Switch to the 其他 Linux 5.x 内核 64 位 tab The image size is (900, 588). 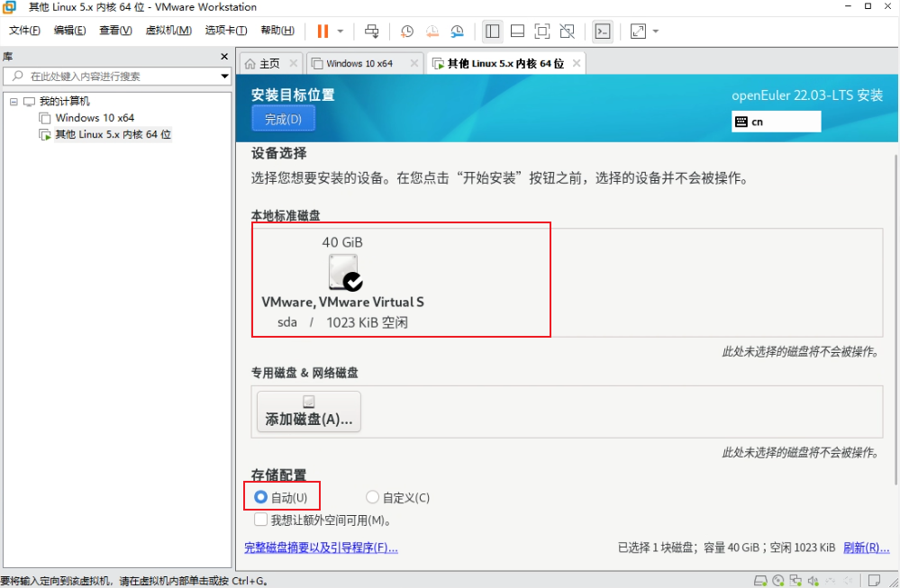click(x=505, y=64)
